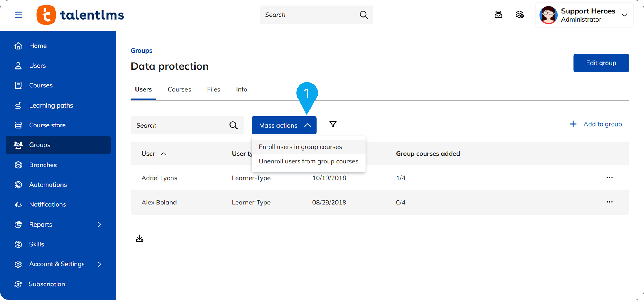Screen dimensions: 644x300
Task: Switch to the Courses tab
Action: click(x=179, y=89)
